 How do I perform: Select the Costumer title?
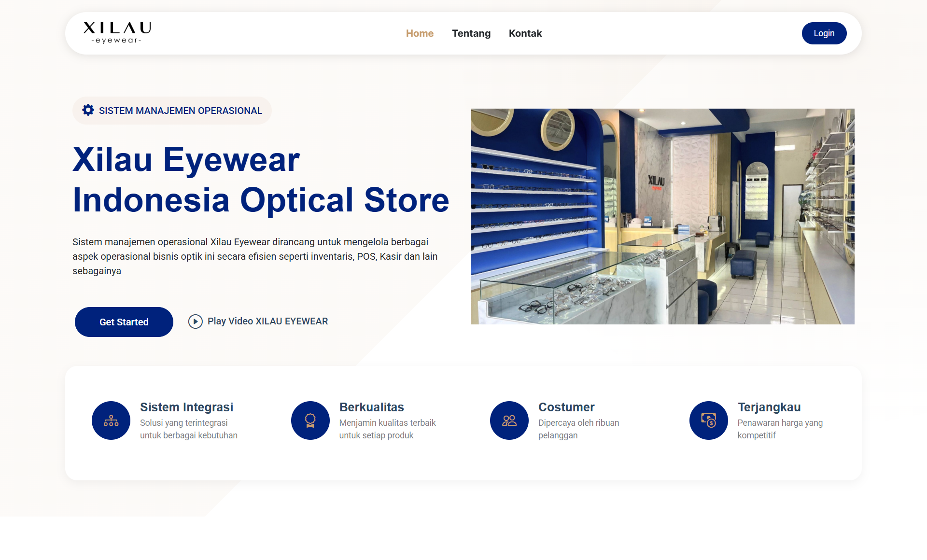click(566, 407)
